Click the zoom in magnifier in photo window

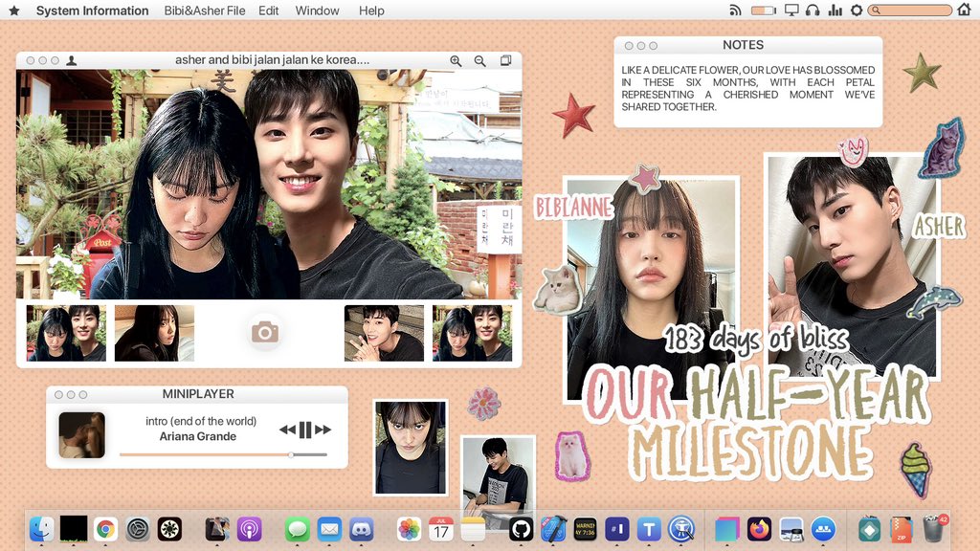[x=457, y=60]
